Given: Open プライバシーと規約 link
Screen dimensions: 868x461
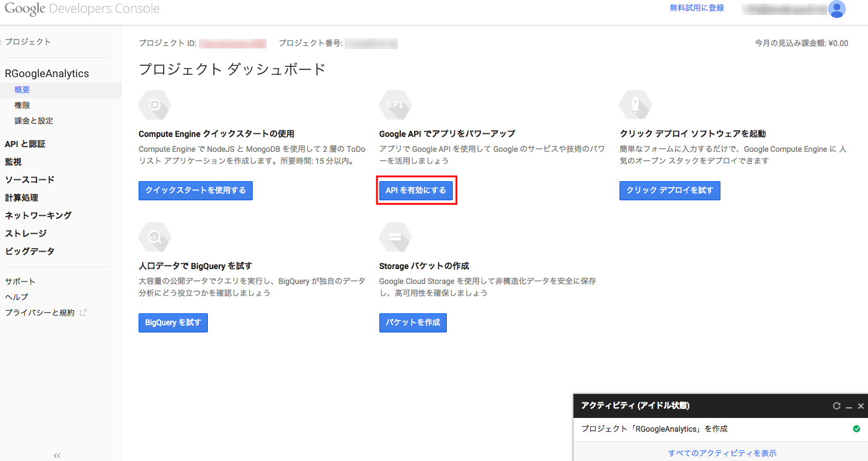Looking at the screenshot, I should (x=40, y=313).
